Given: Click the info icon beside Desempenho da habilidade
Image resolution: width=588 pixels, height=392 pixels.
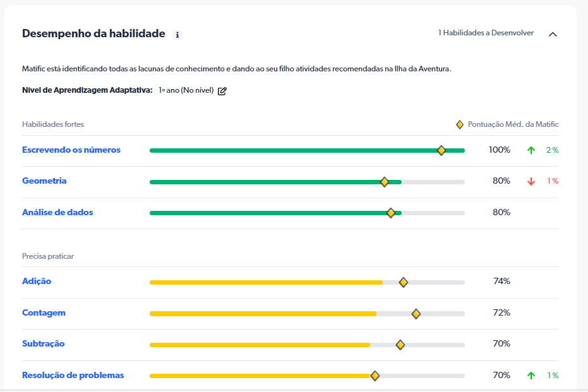Looking at the screenshot, I should tap(177, 35).
